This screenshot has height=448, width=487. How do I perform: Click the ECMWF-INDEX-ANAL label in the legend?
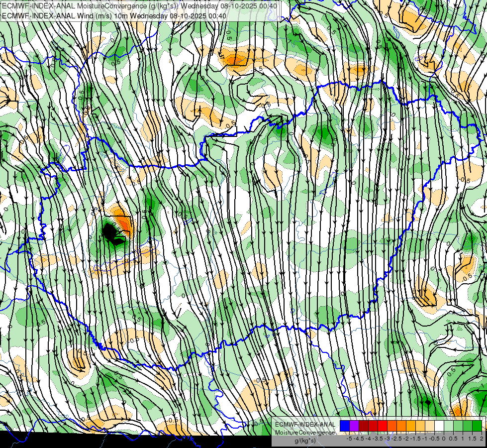pyautogui.click(x=305, y=425)
